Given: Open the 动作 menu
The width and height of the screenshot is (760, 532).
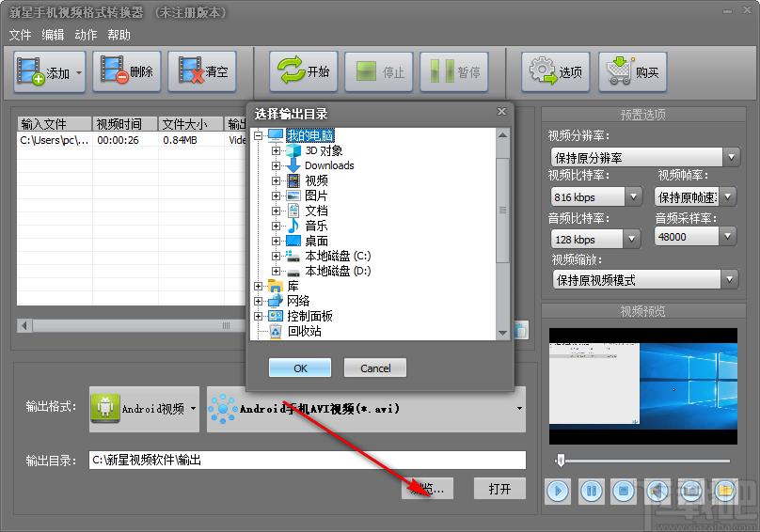Looking at the screenshot, I should pos(86,35).
